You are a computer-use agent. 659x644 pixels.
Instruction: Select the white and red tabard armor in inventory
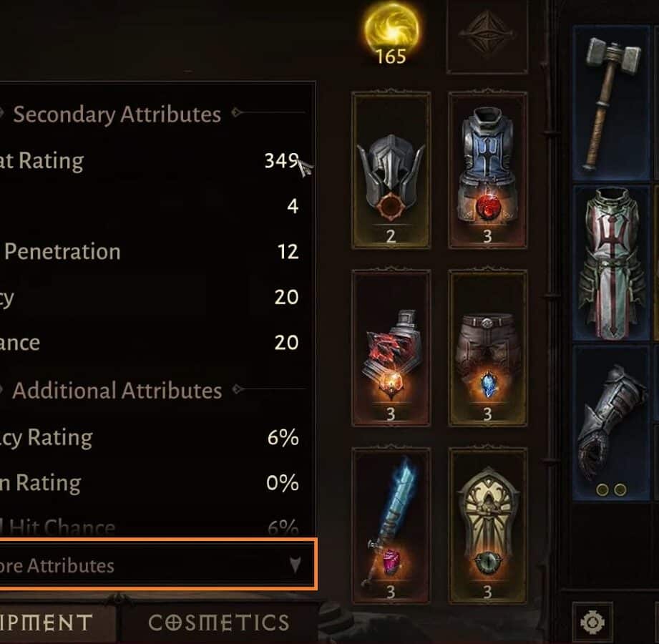612,263
